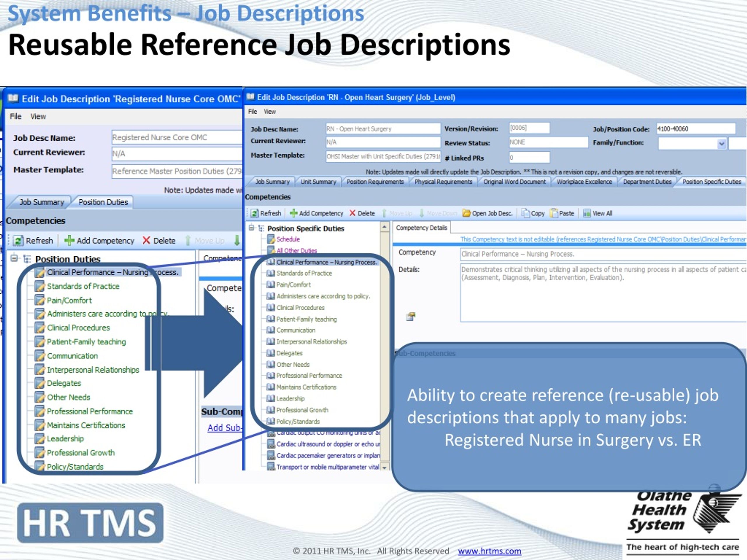This screenshot has width=747, height=560.
Task: Select Clinical Performance – Nursing Process in right tree
Action: [x=326, y=262]
